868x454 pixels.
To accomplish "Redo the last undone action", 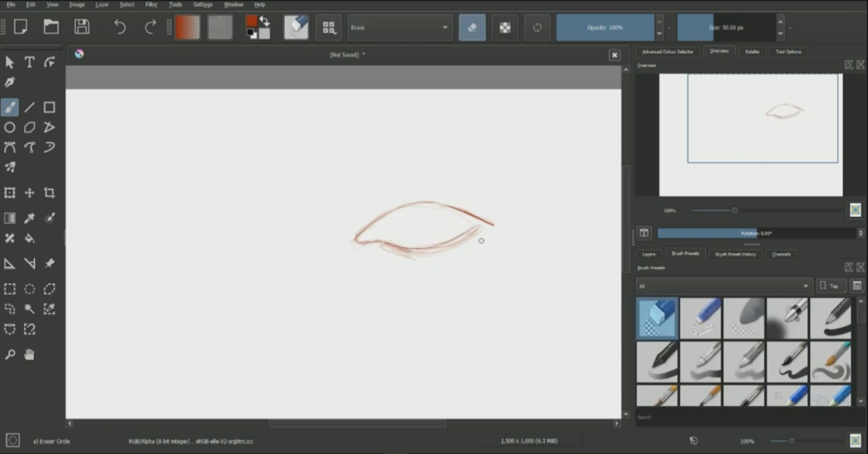I will tap(150, 27).
